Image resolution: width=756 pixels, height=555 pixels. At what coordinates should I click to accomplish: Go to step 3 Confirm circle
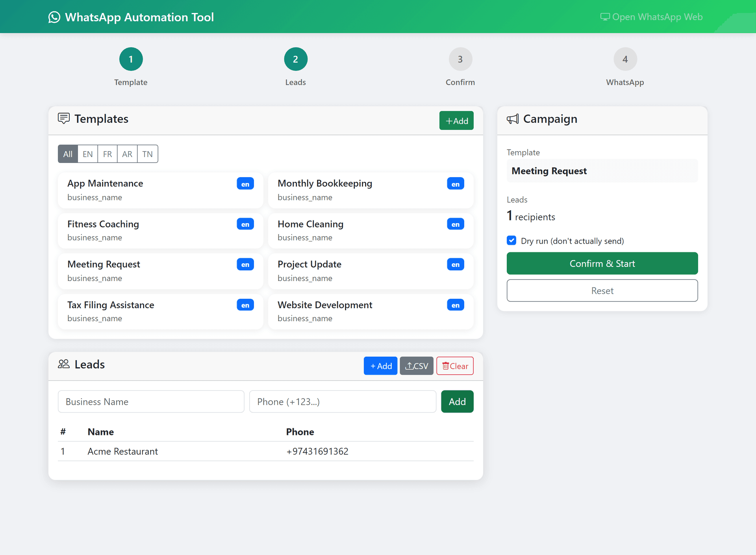pyautogui.click(x=460, y=59)
